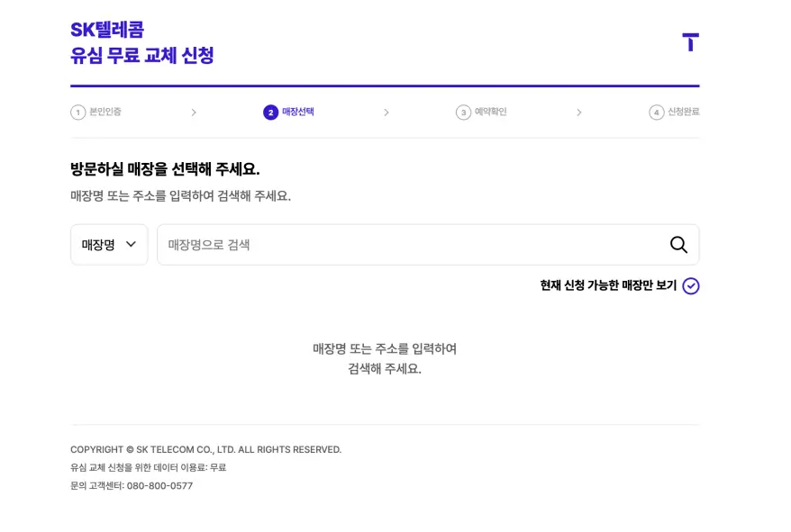Open the 매장명 search type dropdown
This screenshot has width=791, height=532.
click(109, 245)
